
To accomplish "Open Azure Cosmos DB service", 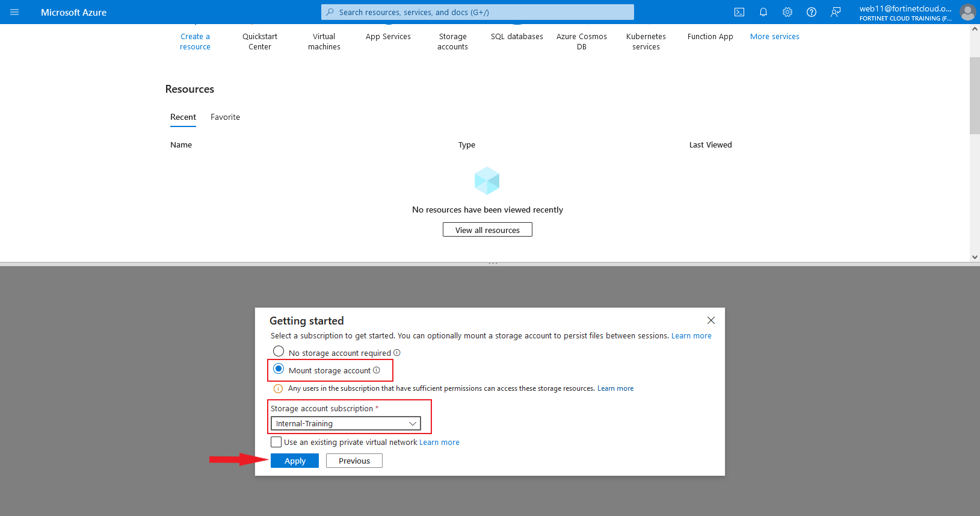I will coord(582,42).
